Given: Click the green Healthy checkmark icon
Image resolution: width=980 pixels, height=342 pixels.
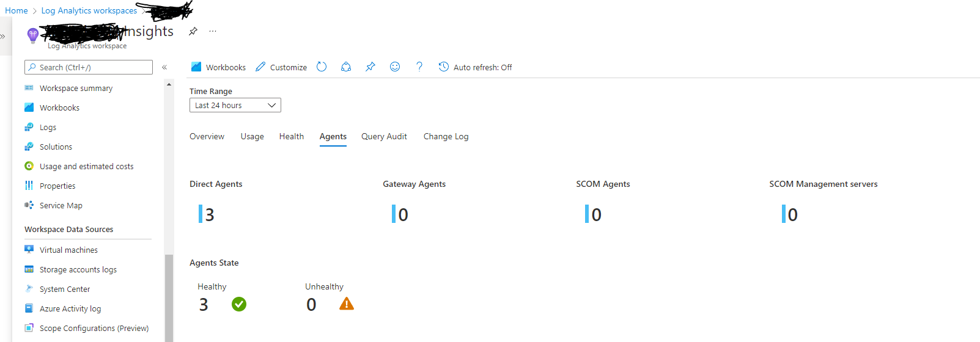Looking at the screenshot, I should [x=239, y=304].
